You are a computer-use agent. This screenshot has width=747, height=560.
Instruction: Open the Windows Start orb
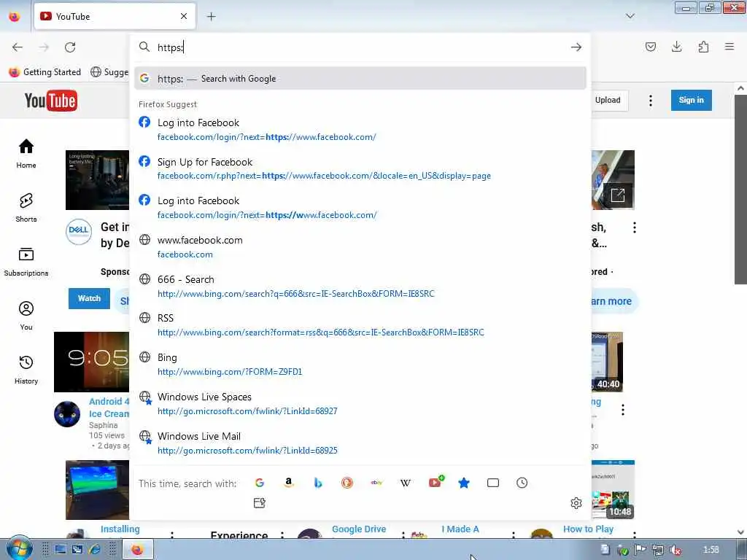(x=19, y=548)
